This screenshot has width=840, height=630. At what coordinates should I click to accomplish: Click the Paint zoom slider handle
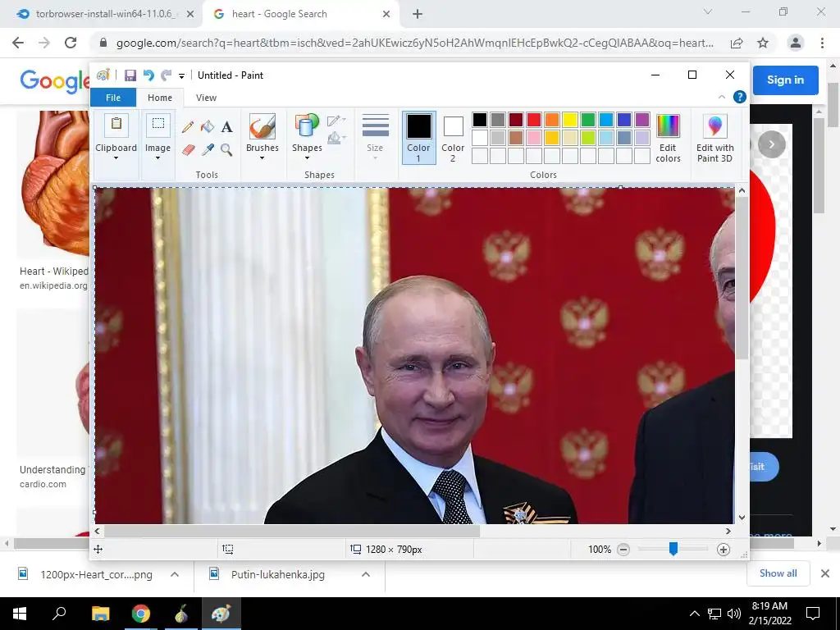[x=673, y=549]
